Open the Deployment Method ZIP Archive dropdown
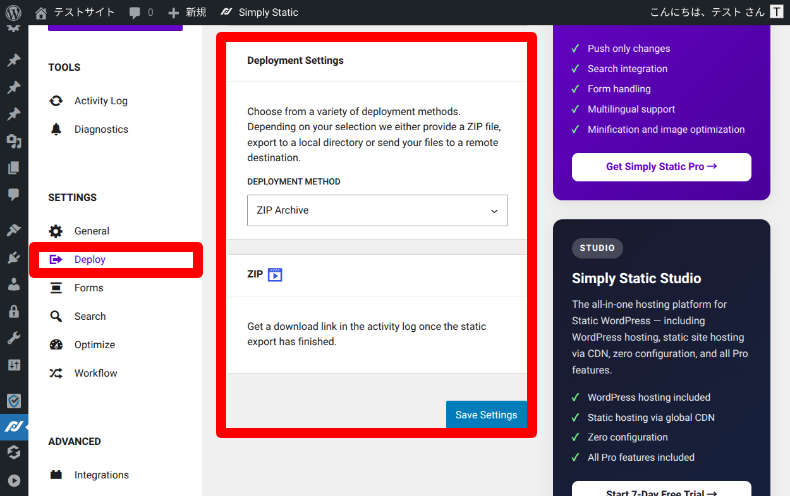Image resolution: width=790 pixels, height=496 pixels. (377, 210)
